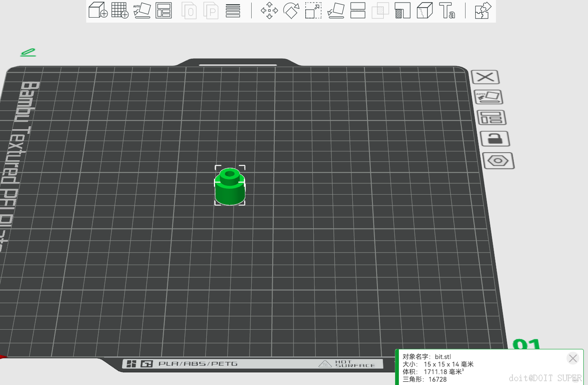The image size is (588, 385).
Task: Auto orient objects on this plate
Action: point(488,97)
